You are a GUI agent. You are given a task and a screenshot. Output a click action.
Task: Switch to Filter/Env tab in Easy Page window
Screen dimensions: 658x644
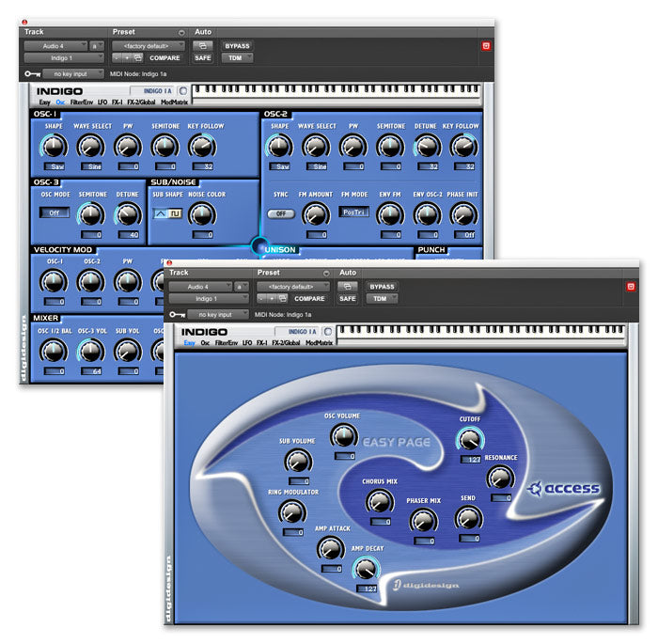coord(227,343)
